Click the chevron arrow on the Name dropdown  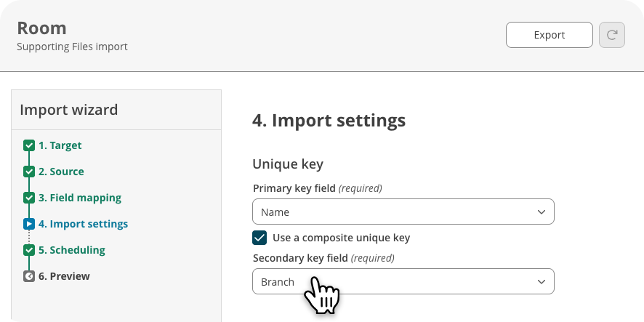[542, 212]
